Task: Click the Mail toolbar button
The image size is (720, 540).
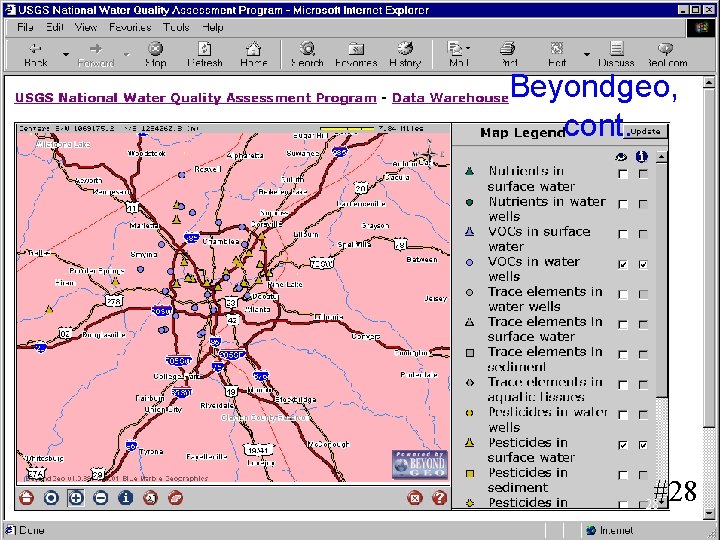Action: point(457,55)
